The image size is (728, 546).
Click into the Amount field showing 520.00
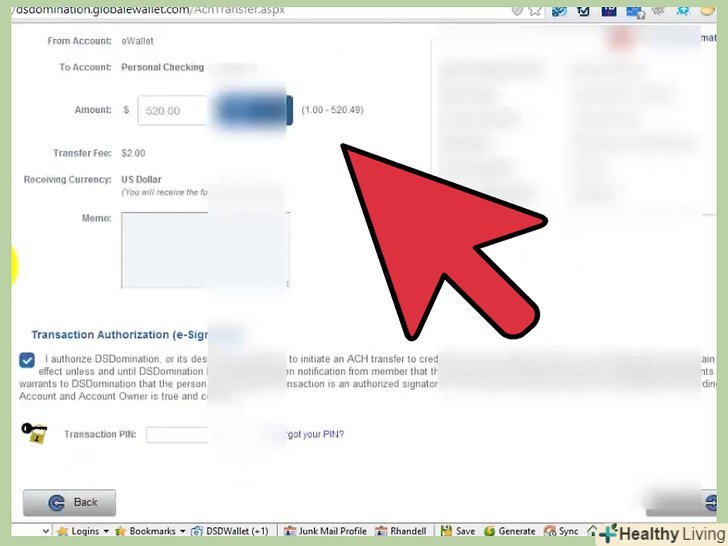click(172, 110)
